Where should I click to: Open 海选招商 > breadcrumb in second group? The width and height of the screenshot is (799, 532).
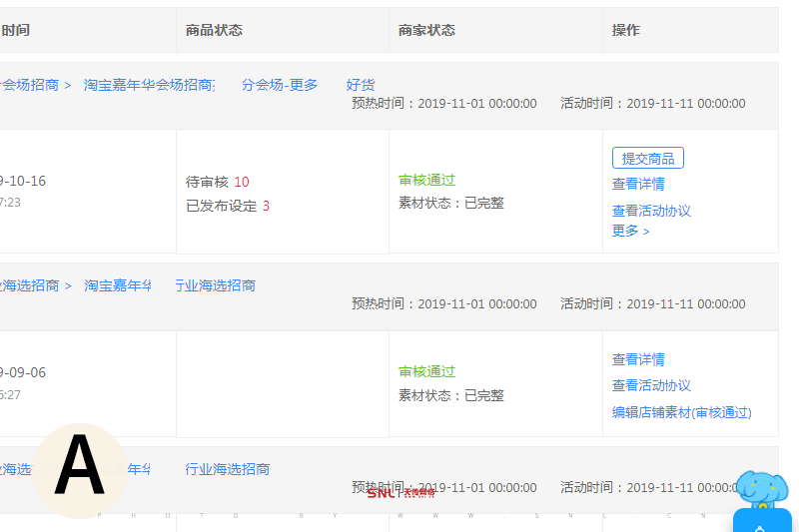coord(36,285)
